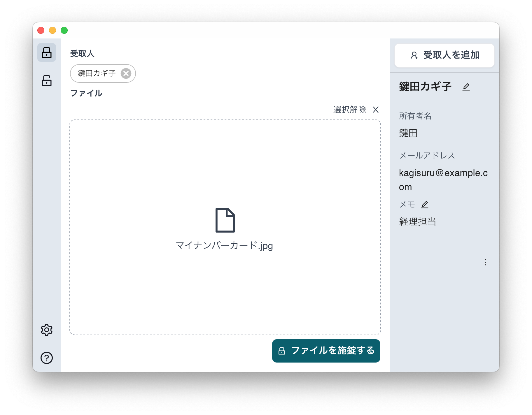Click the メモ label
This screenshot has width=532, height=415.
(x=407, y=205)
